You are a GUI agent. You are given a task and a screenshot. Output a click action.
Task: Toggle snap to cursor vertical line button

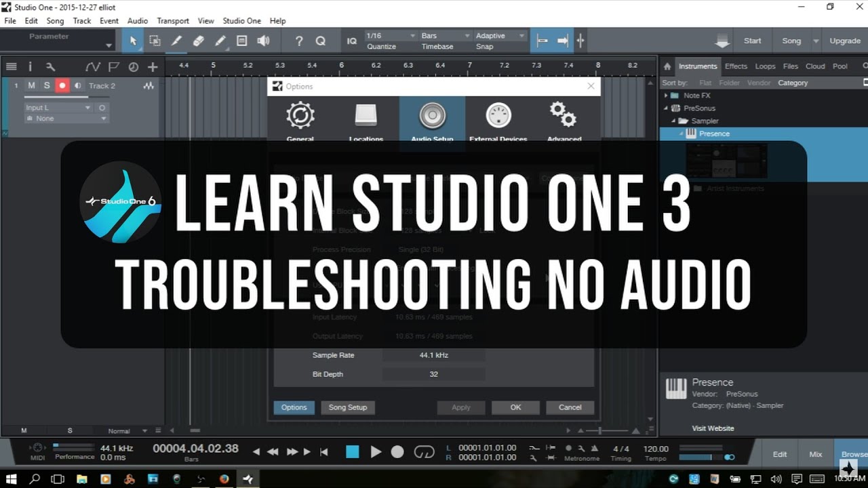click(x=580, y=41)
